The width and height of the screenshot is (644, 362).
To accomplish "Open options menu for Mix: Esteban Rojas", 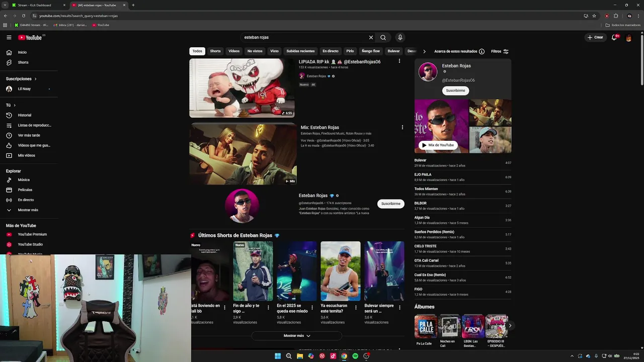I will pyautogui.click(x=402, y=127).
